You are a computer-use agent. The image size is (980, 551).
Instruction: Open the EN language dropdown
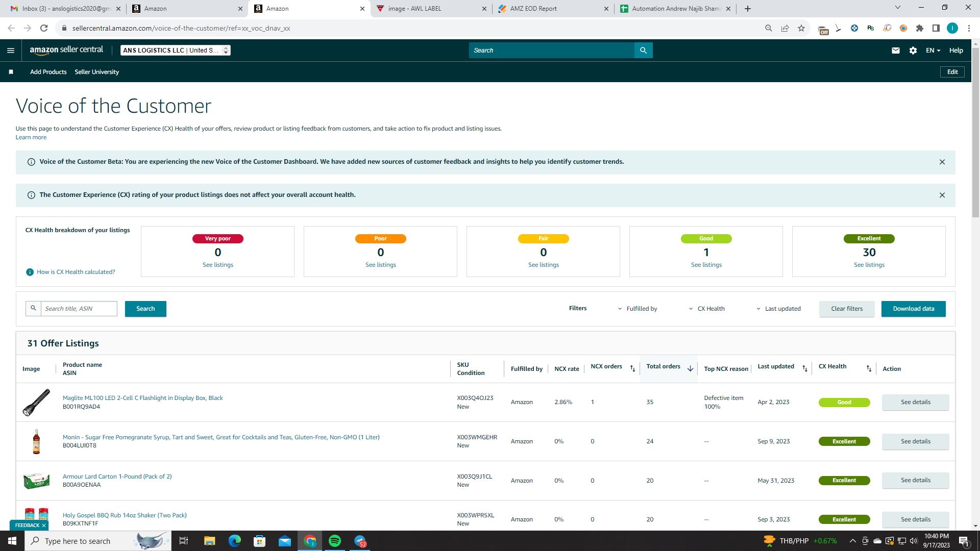[x=933, y=51]
